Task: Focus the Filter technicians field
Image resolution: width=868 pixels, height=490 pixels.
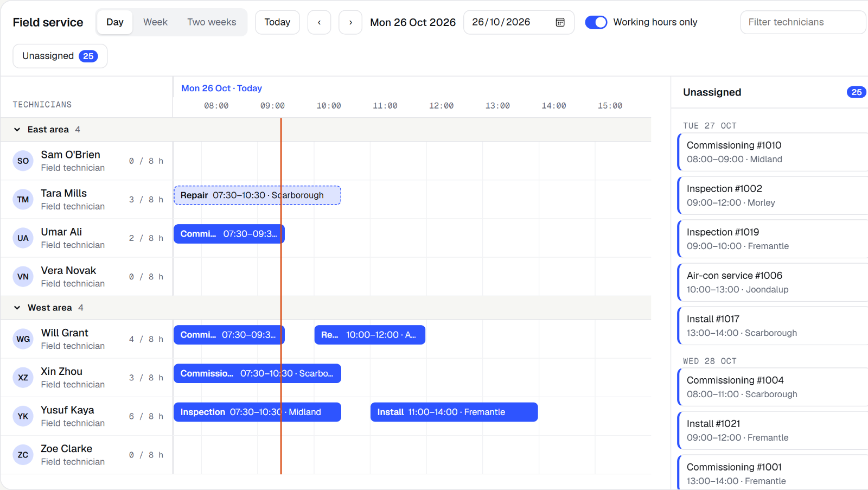Action: [x=803, y=22]
